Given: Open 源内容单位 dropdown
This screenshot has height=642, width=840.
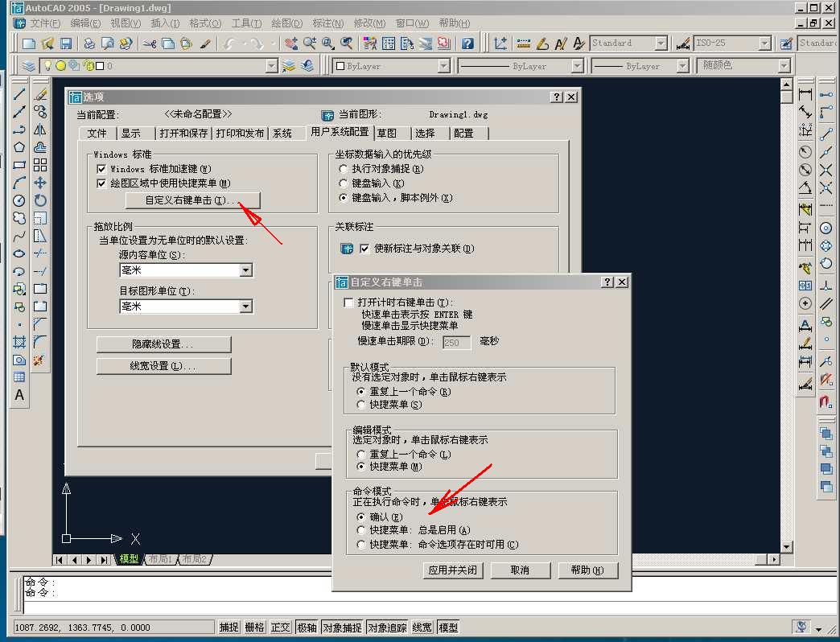Looking at the screenshot, I should [x=246, y=270].
